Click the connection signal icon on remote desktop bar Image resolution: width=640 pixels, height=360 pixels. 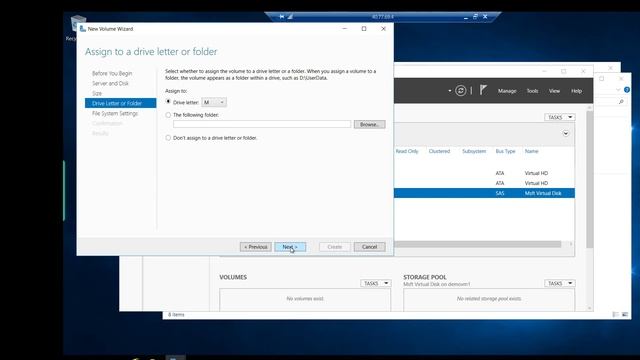[x=290, y=17]
